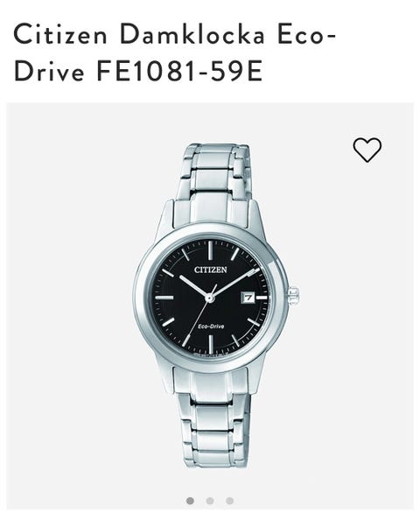Viewport: 420px width, 519px height.
Task: Add watch to favorites with heart icon
Action: [367, 150]
